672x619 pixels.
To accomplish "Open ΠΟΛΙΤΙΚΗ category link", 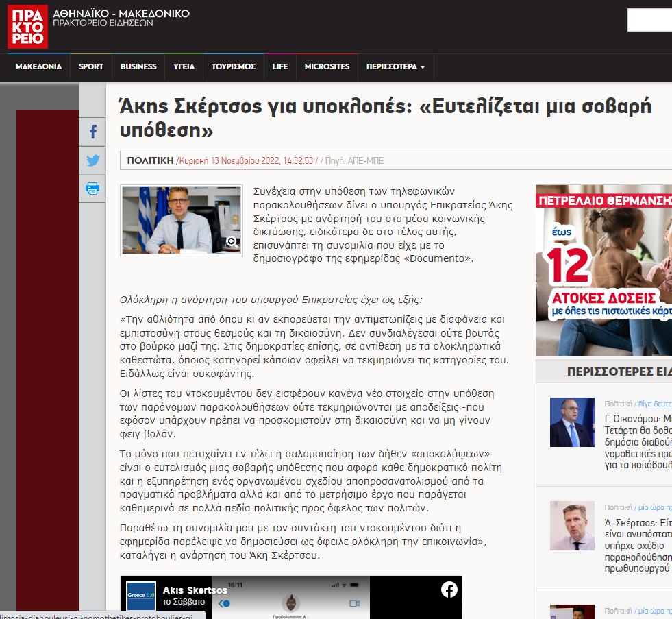I will (150, 160).
